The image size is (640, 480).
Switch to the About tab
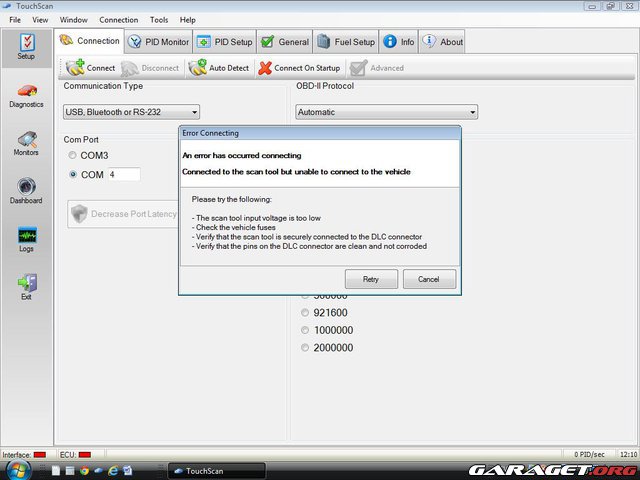click(442, 42)
